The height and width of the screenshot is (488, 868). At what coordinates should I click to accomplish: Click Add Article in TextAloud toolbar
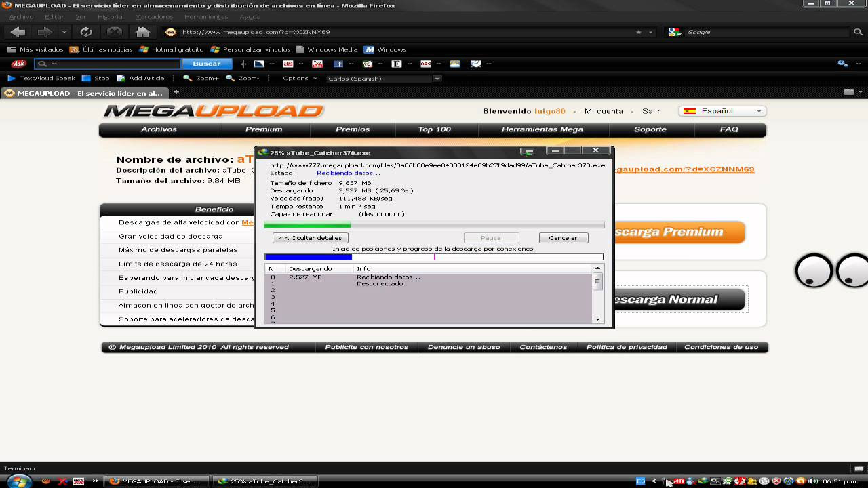pos(140,79)
